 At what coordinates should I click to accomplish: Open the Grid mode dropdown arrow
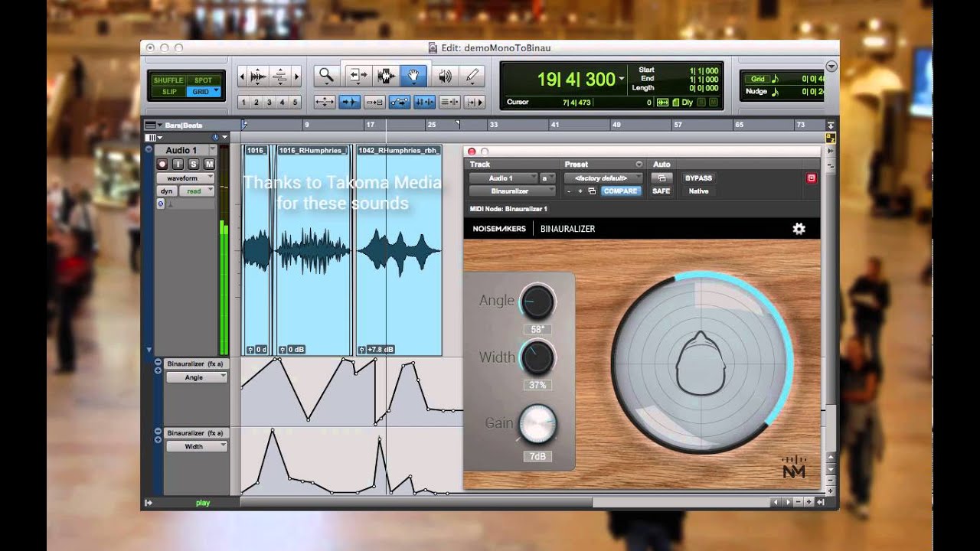[216, 91]
